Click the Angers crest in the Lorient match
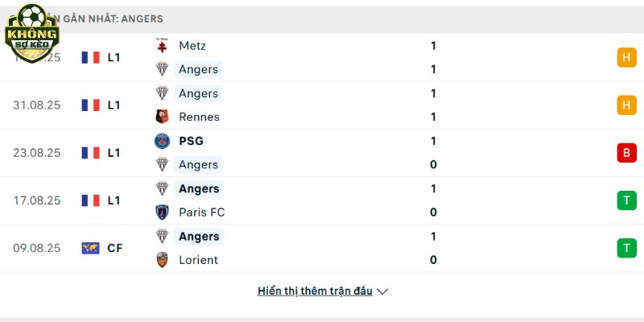Screen dimensions: 644x322 (162, 236)
